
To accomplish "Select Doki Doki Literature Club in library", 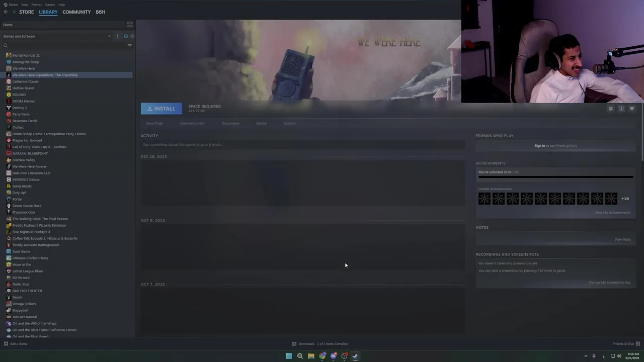I will 31,173.
